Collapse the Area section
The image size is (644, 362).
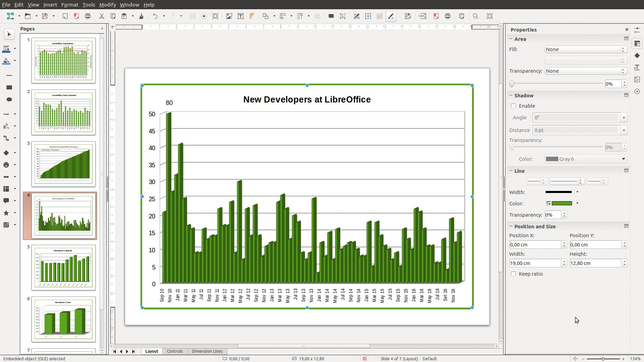point(511,39)
